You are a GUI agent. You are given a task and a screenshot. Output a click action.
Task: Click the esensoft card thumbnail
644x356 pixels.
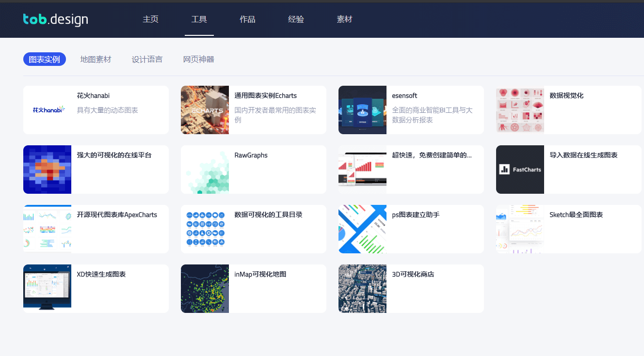[x=362, y=110]
